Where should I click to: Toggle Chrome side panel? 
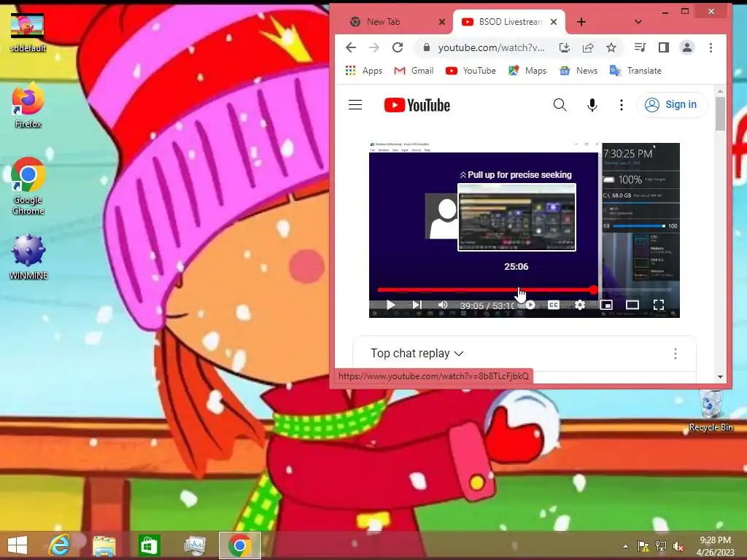664,47
